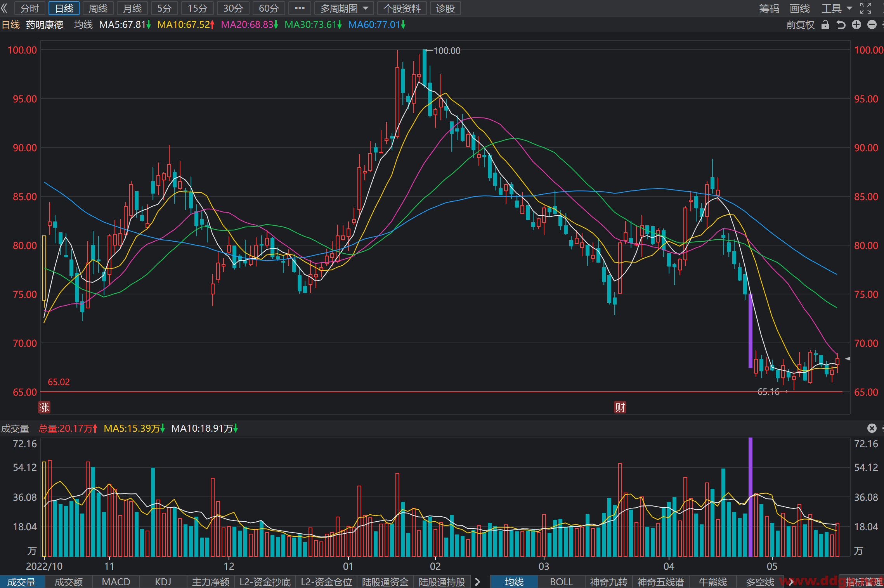Image resolution: width=884 pixels, height=588 pixels.
Task: Expand the 工具 tools dropdown
Action: (836, 8)
